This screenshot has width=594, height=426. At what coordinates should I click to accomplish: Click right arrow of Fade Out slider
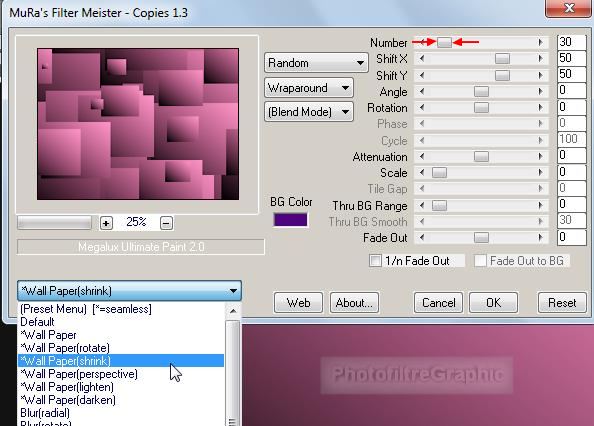[x=541, y=238]
